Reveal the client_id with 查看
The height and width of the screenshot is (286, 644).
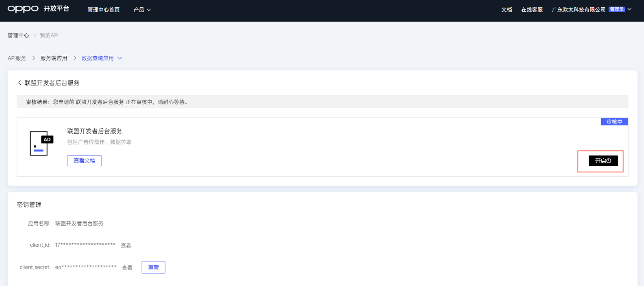click(126, 245)
